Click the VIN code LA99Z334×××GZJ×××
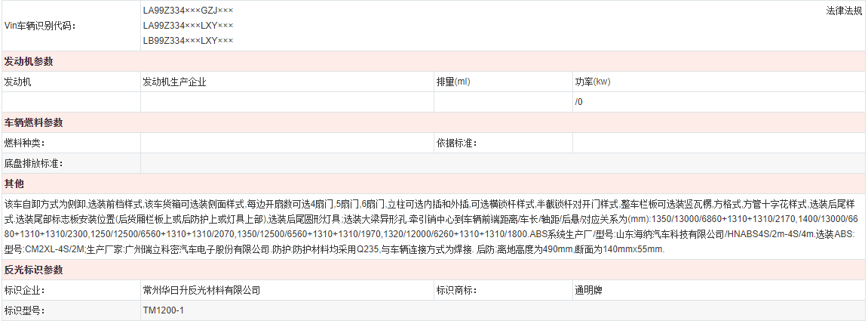 point(188,11)
